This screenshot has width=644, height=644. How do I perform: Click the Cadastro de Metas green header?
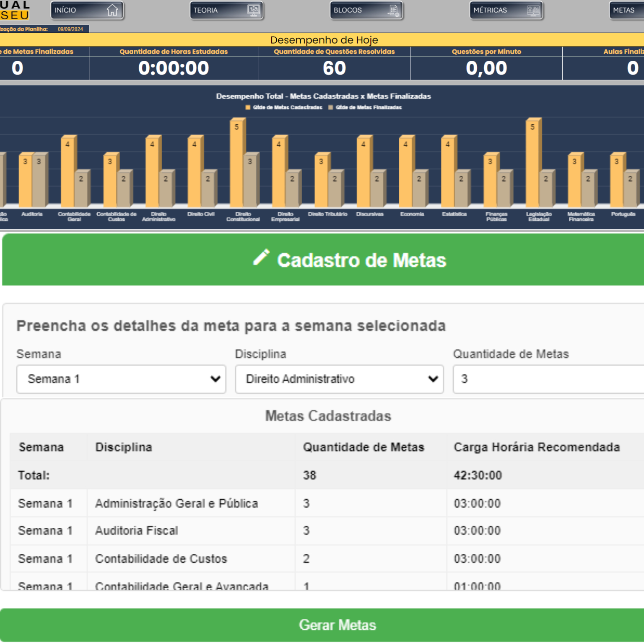pos(323,260)
